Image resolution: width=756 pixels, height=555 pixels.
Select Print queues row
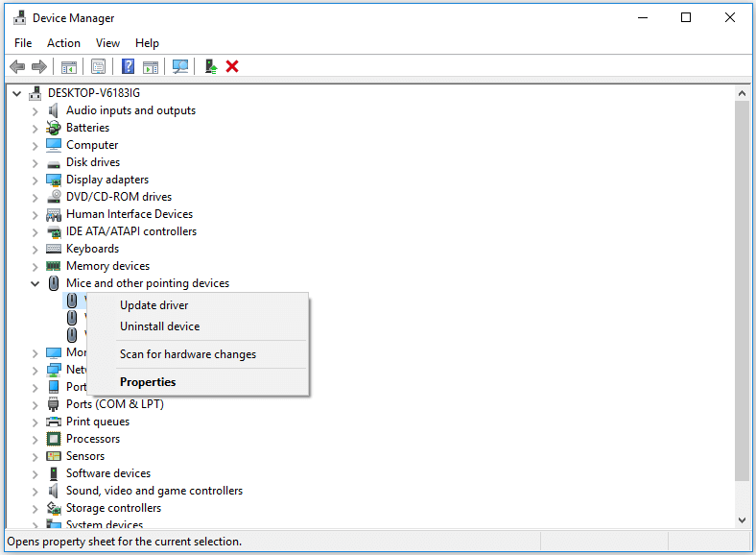(98, 422)
